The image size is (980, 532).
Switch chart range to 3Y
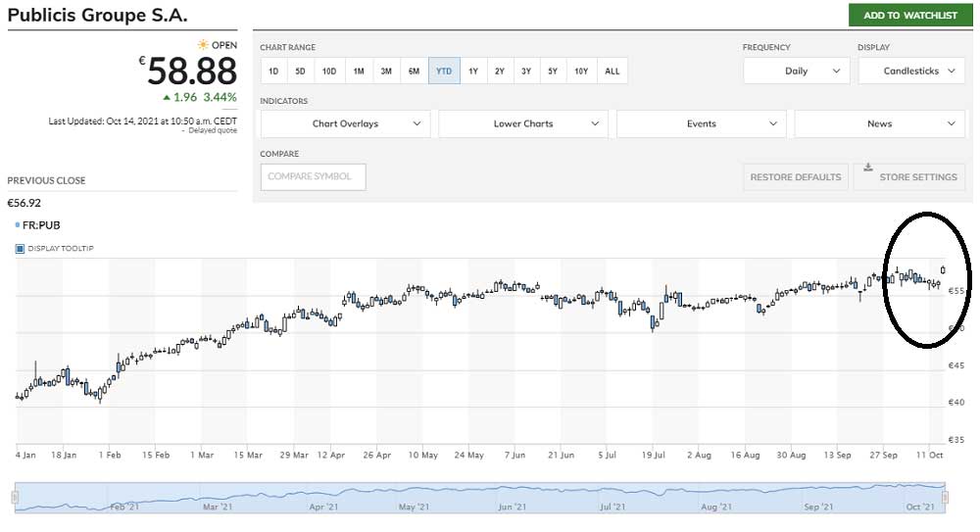pyautogui.click(x=526, y=72)
